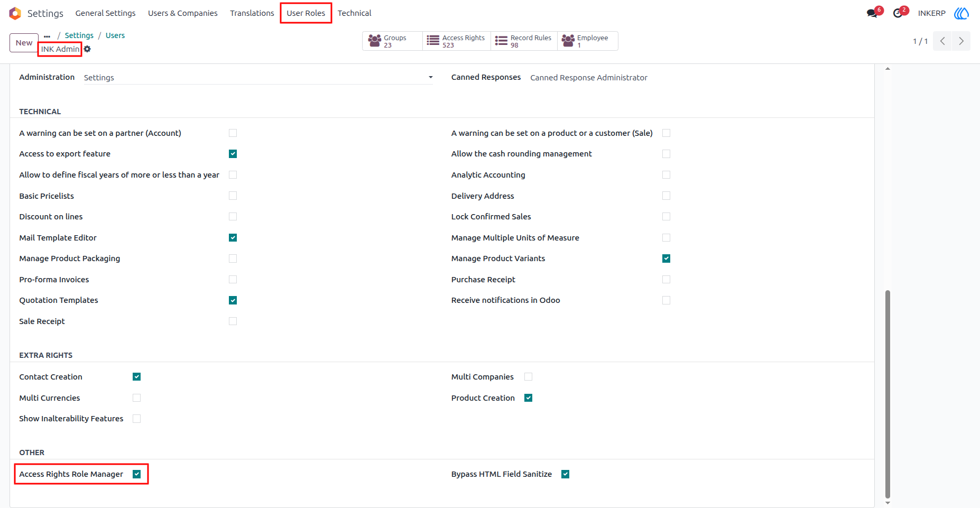Screen dimensions: 980x508
Task: Enable Basic Pricelists checkbox
Action: (233, 196)
